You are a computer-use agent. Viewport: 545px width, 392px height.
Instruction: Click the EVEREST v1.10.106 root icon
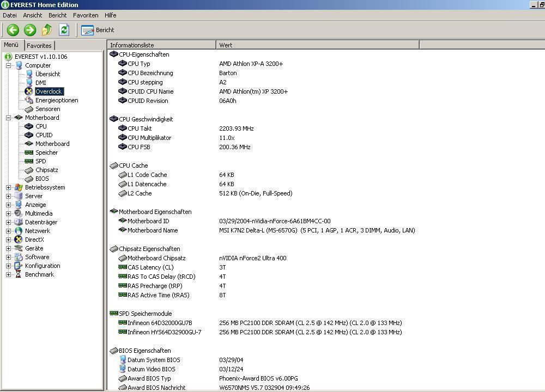(8, 57)
